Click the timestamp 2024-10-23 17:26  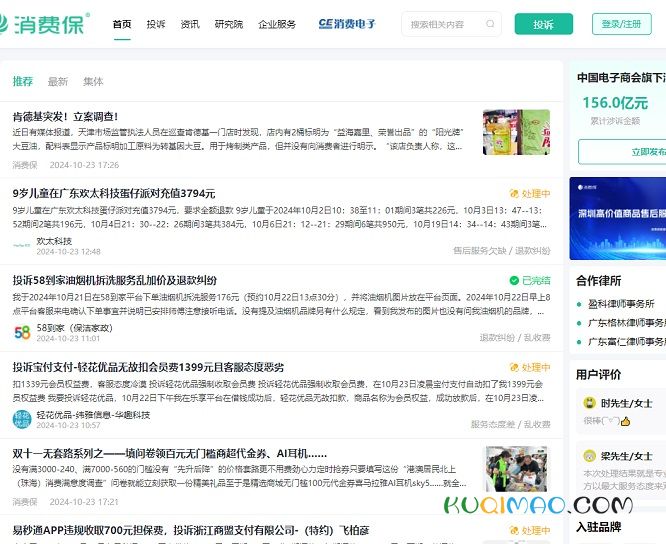click(84, 165)
